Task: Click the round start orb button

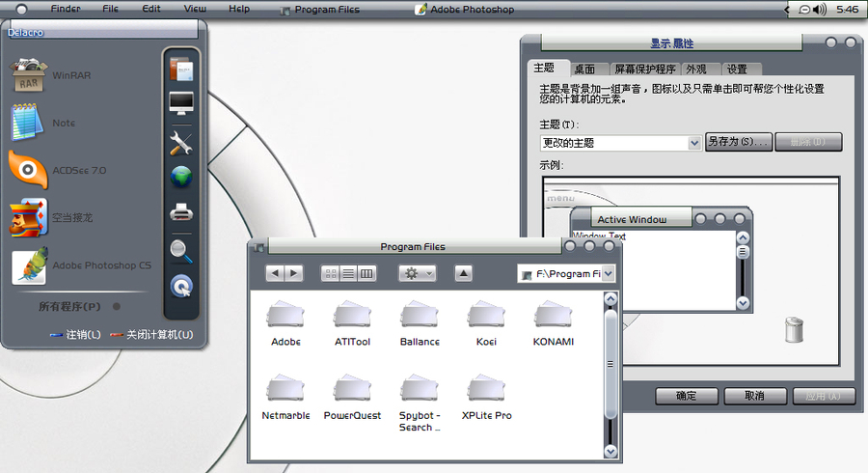Action: click(x=21, y=9)
